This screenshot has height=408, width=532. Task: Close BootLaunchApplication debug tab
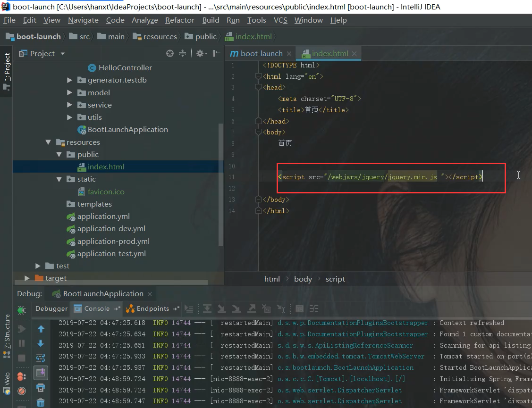(x=150, y=294)
